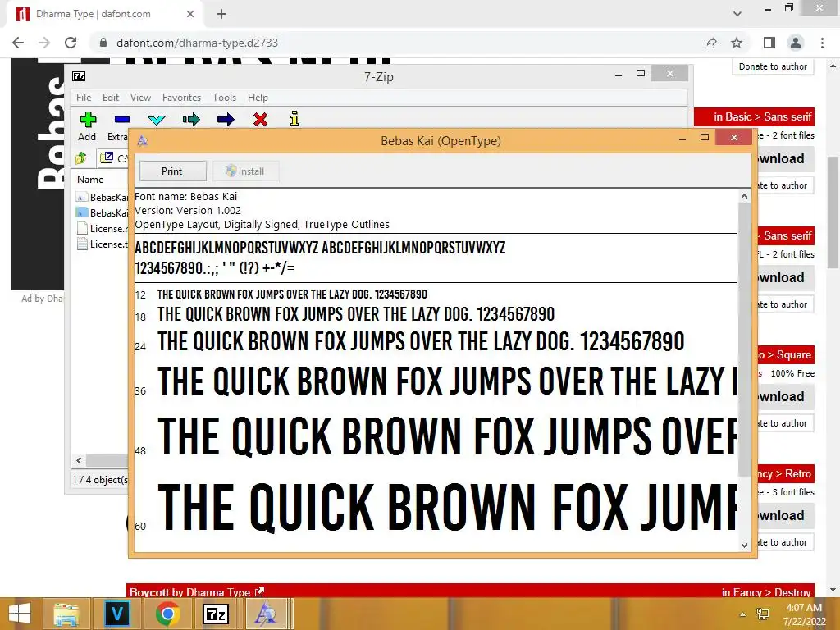The width and height of the screenshot is (840, 630).
Task: Click the 7-Zip Add green plus icon
Action: coord(88,119)
